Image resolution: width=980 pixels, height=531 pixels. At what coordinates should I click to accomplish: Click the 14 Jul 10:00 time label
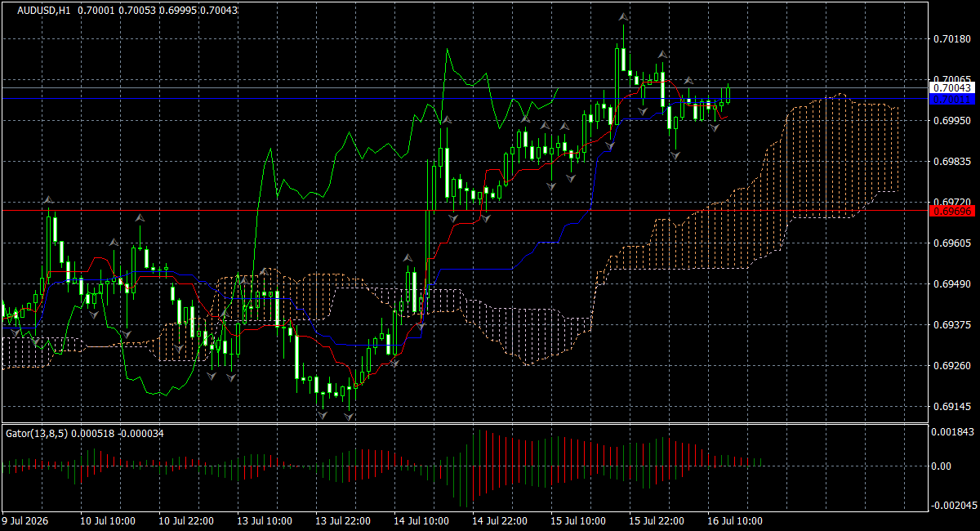(x=421, y=520)
